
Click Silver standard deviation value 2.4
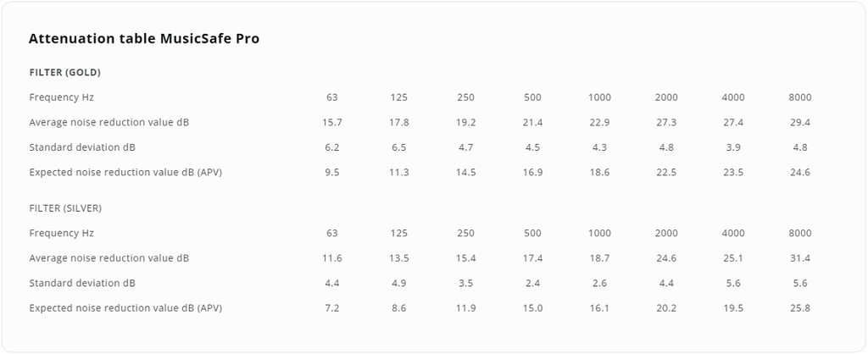[x=532, y=283]
